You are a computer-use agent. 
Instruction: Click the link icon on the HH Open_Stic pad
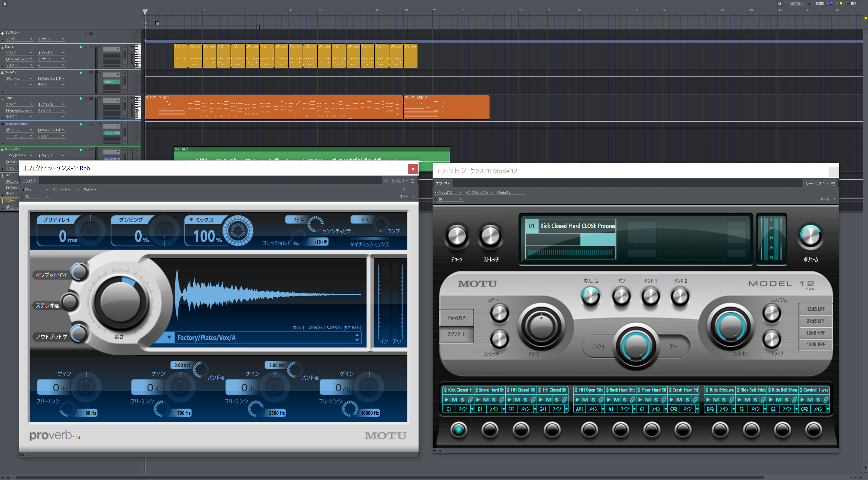pyautogui.click(x=601, y=399)
